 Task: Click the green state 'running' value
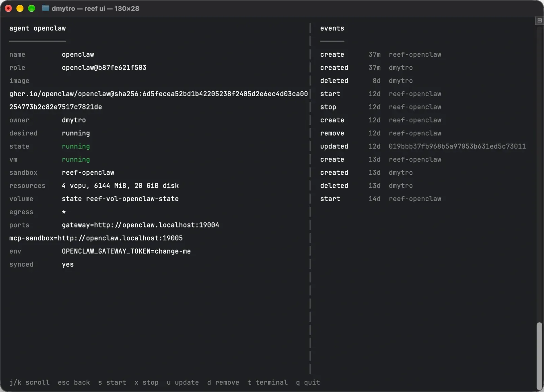pyautogui.click(x=76, y=147)
